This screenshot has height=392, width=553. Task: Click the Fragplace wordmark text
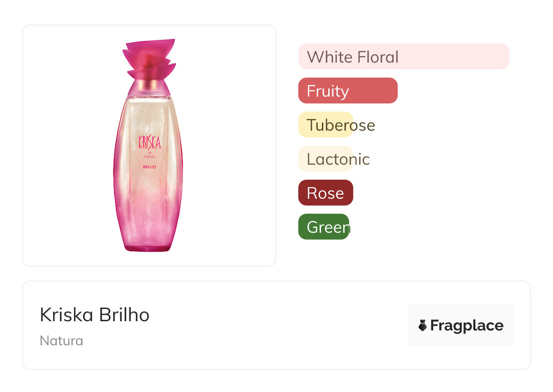(467, 325)
